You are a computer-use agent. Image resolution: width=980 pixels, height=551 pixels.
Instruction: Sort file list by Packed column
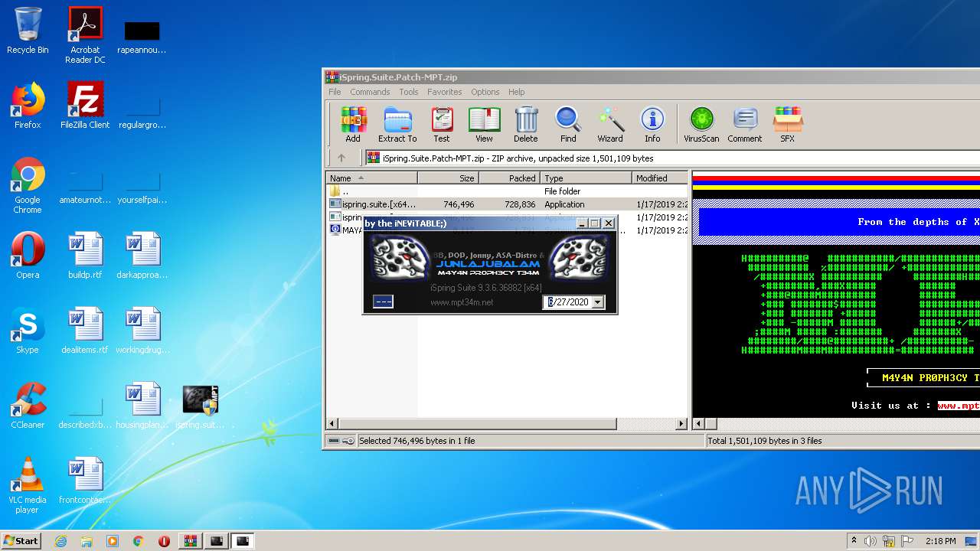510,178
